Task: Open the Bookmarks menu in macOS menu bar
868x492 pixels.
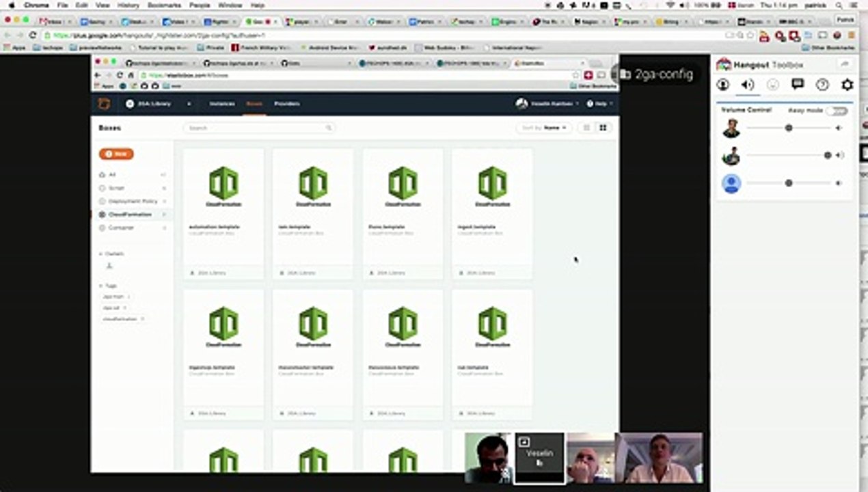Action: 164,5
